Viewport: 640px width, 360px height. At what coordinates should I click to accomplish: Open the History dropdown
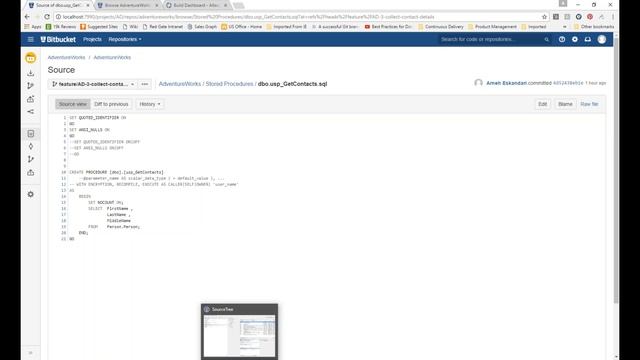click(x=150, y=104)
